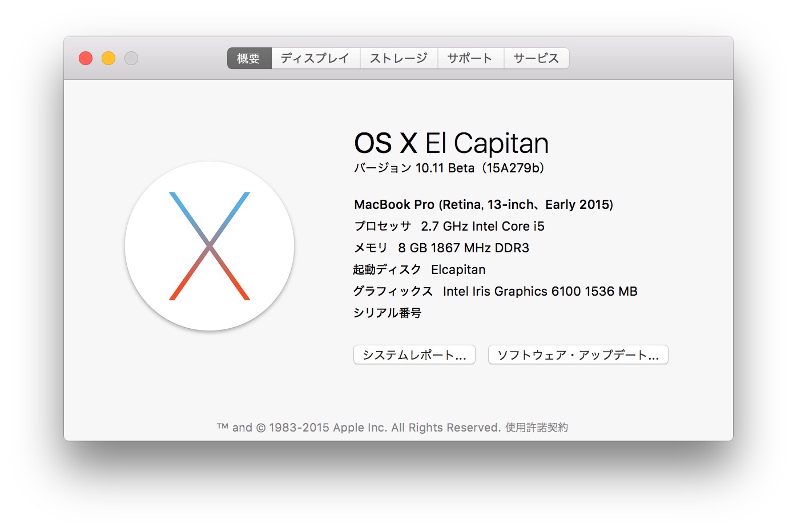Screen dimensions: 797x532
Task: Click Intel Iris Graphics 6100 1536 MB text
Action: click(x=540, y=291)
